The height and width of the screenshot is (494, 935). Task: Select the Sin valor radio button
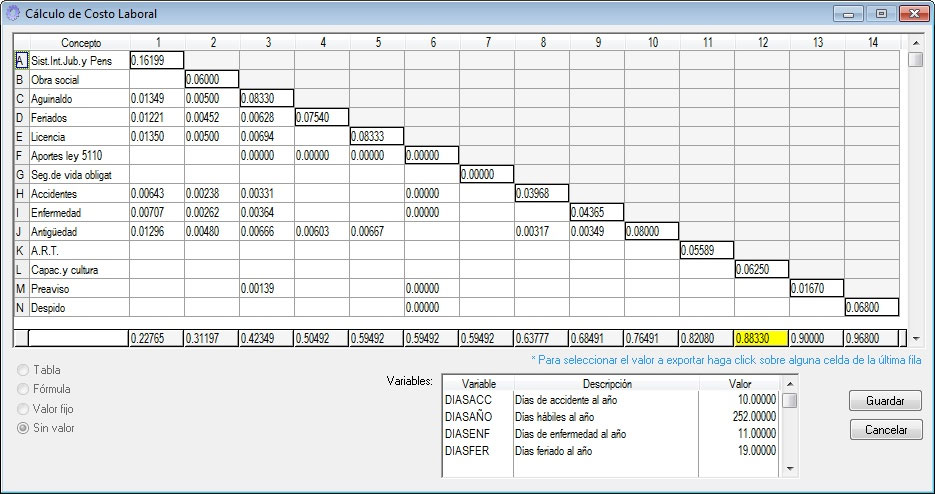pos(24,428)
